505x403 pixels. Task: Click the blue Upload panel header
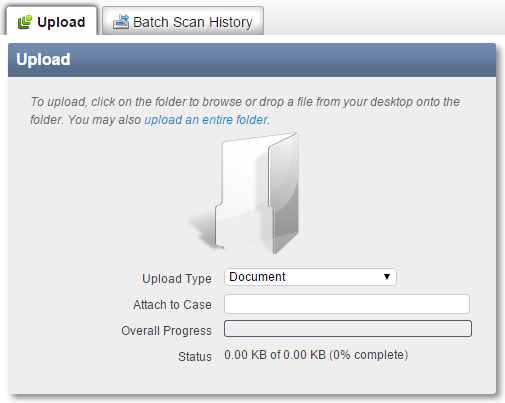pos(252,60)
